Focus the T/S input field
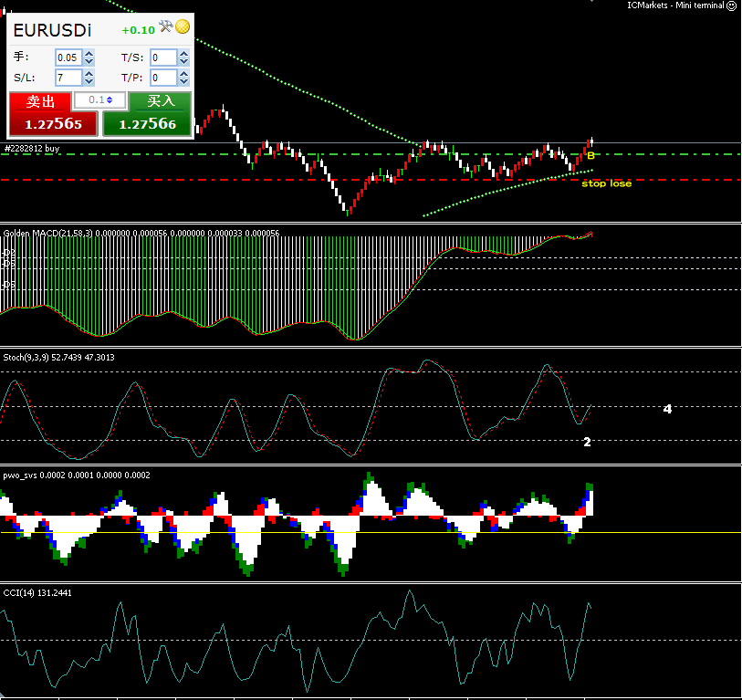 [x=163, y=57]
